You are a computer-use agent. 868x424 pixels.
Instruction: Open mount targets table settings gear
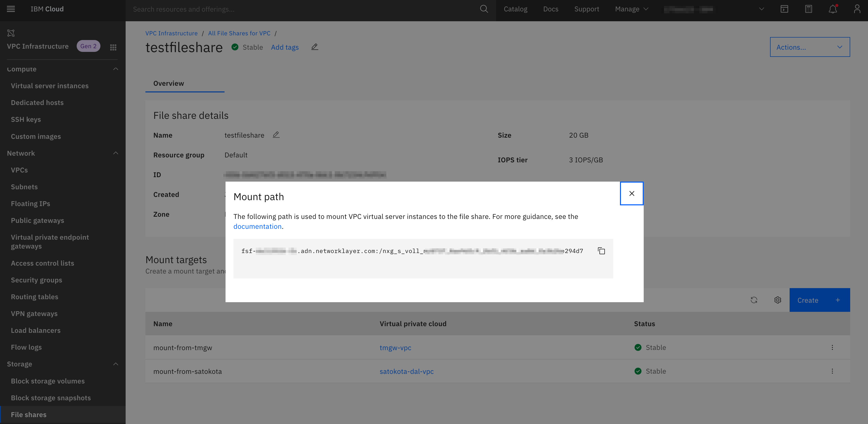point(777,300)
